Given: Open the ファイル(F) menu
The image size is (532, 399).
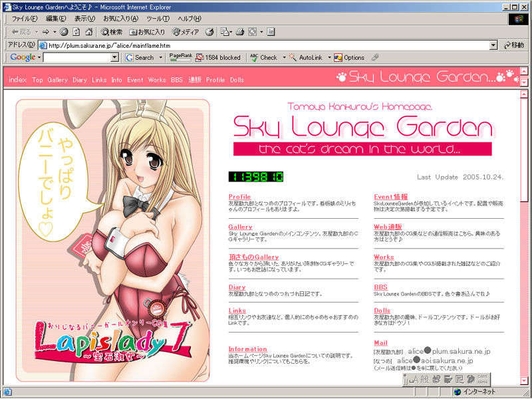Looking at the screenshot, I should (x=25, y=19).
